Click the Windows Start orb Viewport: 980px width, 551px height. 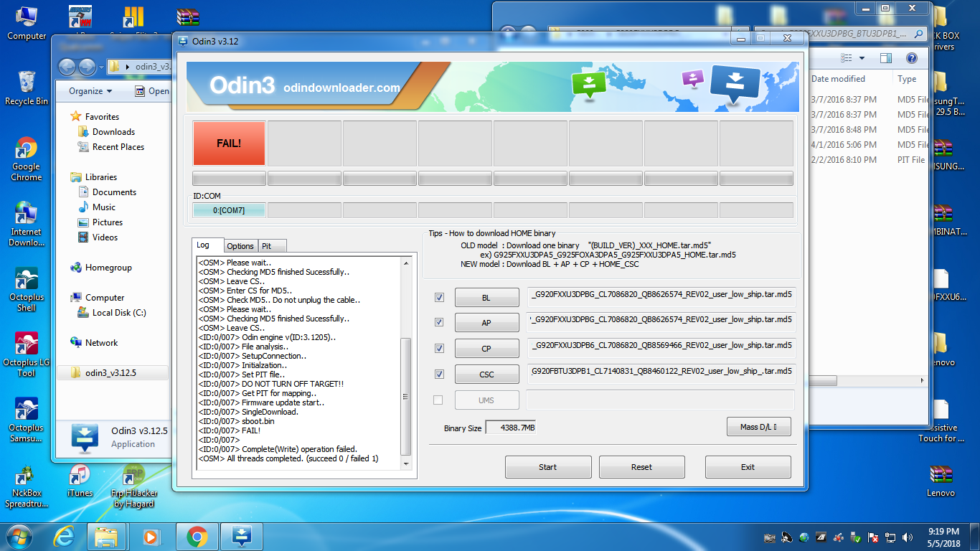click(x=18, y=536)
